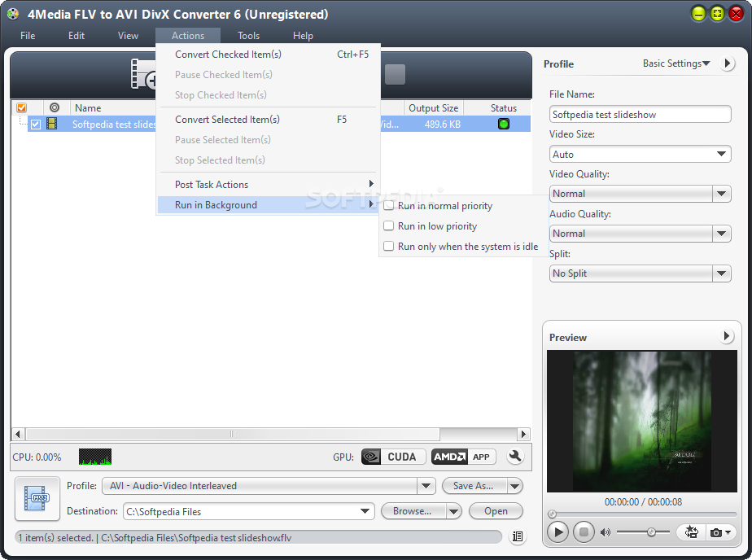Click the File Name input field

[x=640, y=115]
